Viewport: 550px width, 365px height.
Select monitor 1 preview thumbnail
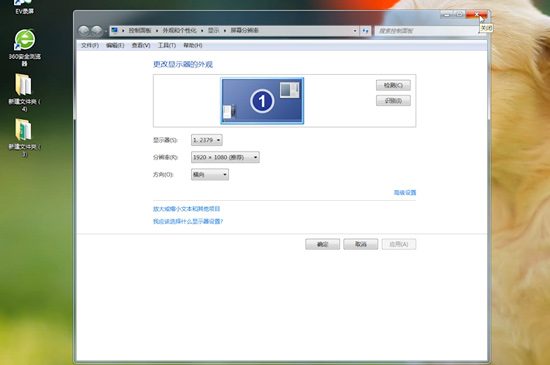(x=262, y=101)
